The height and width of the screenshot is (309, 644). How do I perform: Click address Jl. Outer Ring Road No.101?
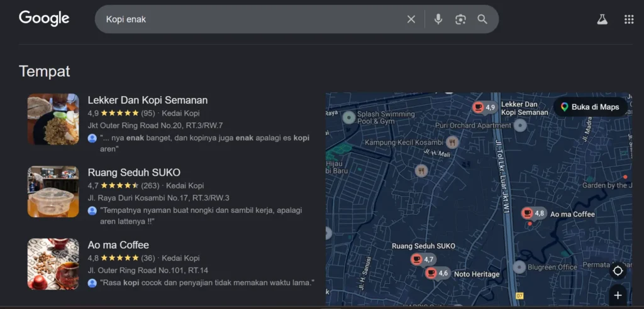pos(148,271)
